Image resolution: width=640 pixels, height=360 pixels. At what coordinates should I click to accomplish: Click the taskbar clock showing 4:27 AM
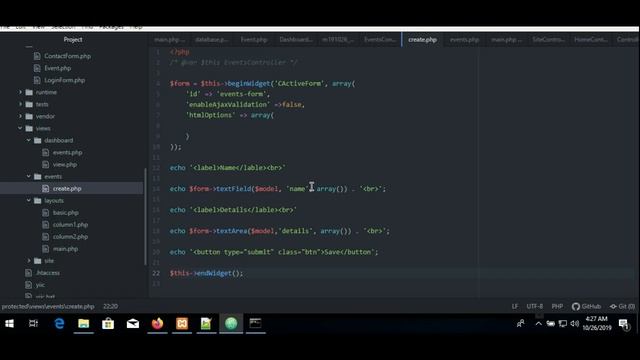tap(597, 323)
